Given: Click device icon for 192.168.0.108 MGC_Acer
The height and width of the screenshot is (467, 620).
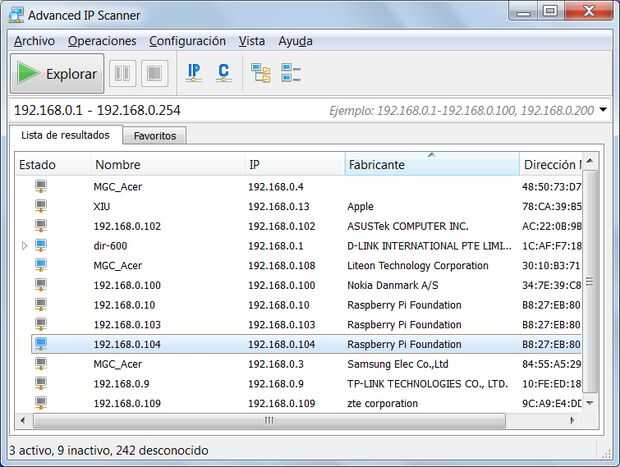Looking at the screenshot, I should [41, 265].
